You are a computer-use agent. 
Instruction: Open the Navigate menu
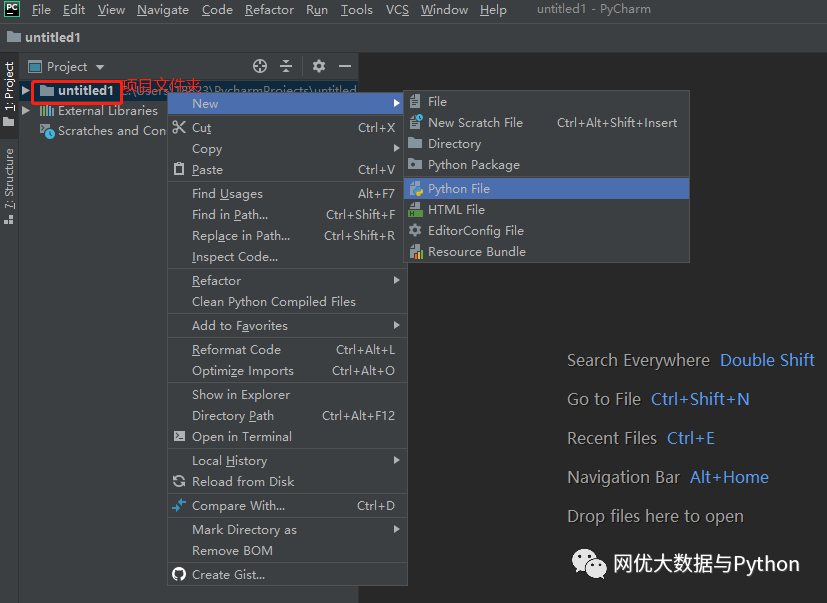coord(163,9)
